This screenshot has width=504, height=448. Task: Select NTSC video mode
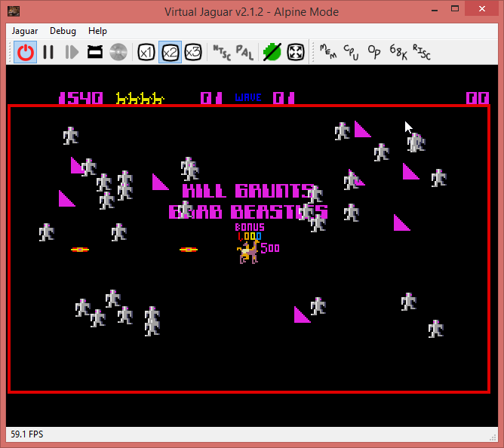[x=221, y=52]
